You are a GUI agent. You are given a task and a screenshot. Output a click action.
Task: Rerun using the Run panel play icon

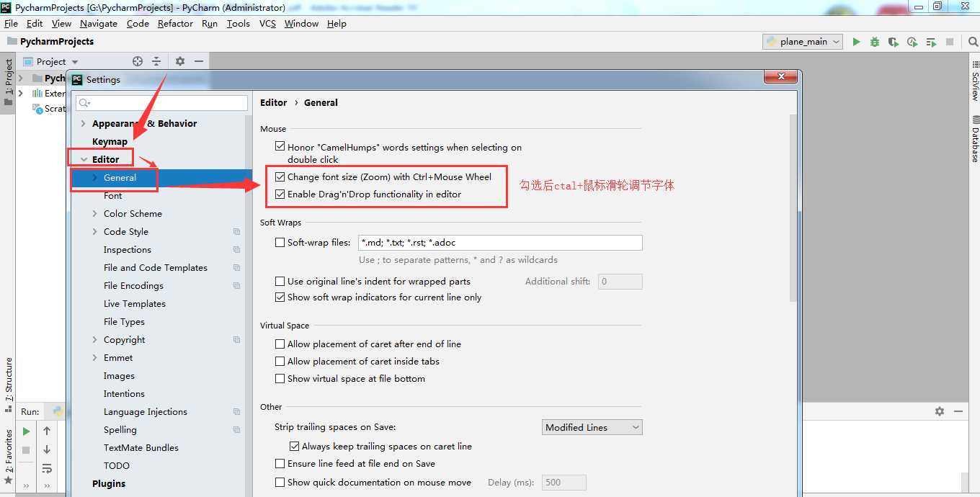(x=26, y=431)
